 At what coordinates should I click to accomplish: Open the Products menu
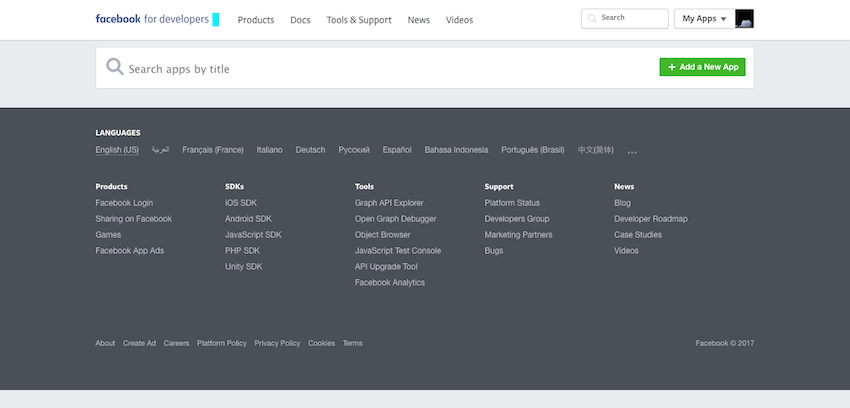256,20
